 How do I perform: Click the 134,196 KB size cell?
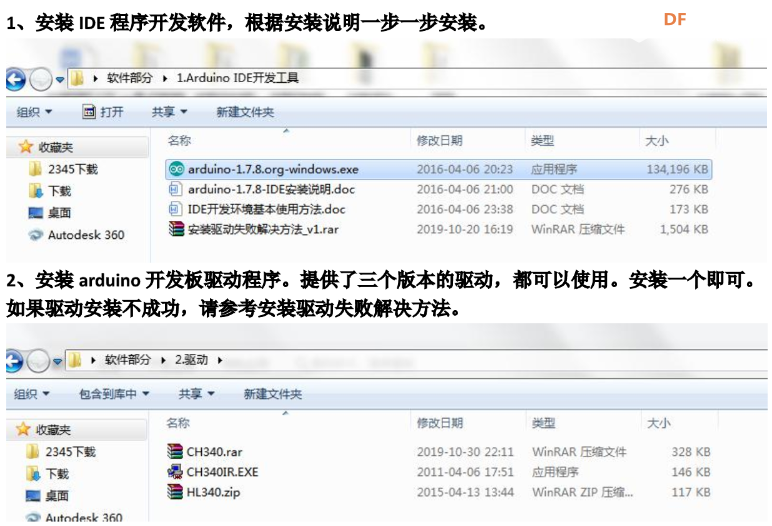coord(677,169)
